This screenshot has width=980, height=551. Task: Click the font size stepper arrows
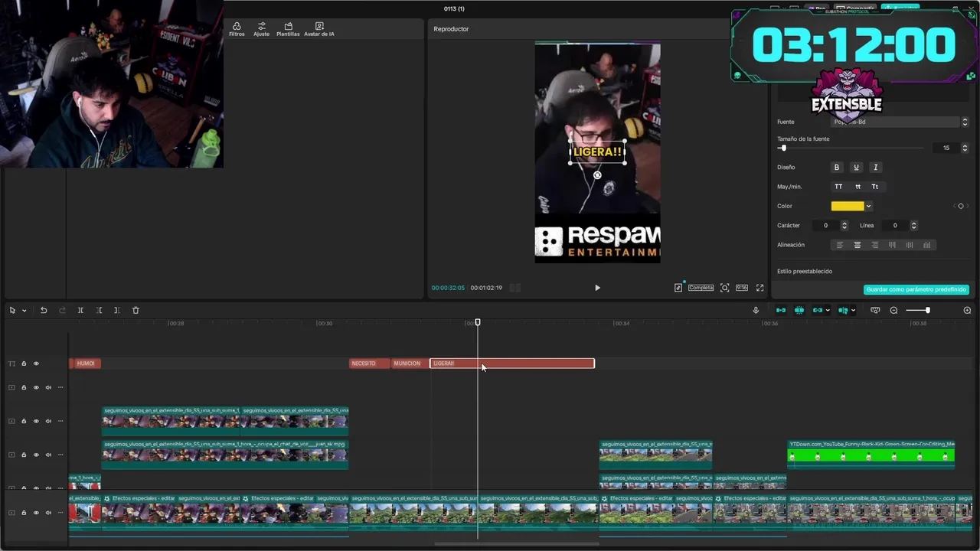(965, 148)
